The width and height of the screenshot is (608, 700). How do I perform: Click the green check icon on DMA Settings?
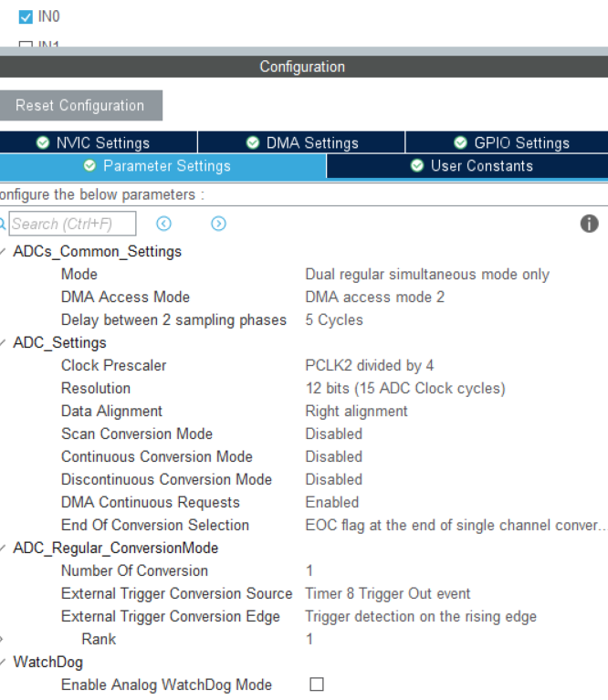(253, 143)
